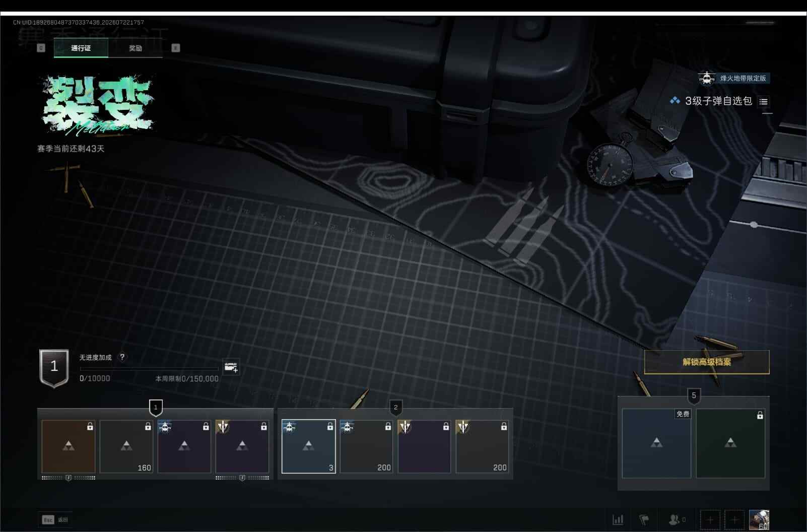The width and height of the screenshot is (807, 532).
Task: Click the level 1 shield badge
Action: 54,368
